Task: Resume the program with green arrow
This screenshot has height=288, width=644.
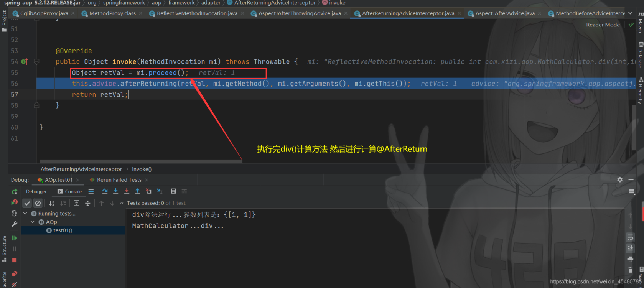Action: point(15,238)
